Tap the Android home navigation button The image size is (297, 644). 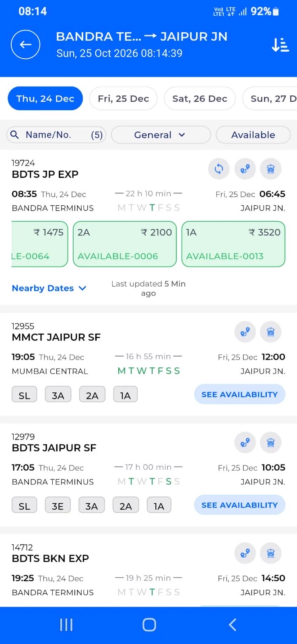tap(149, 625)
